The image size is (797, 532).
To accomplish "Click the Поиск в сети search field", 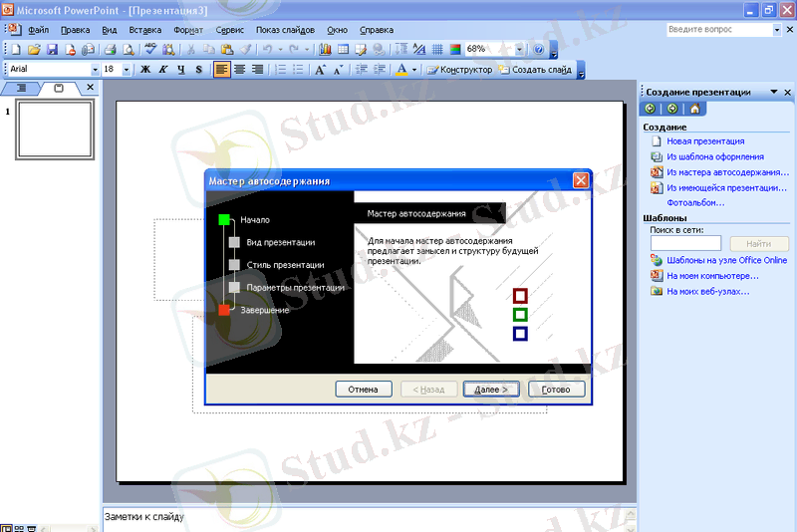I will click(685, 243).
